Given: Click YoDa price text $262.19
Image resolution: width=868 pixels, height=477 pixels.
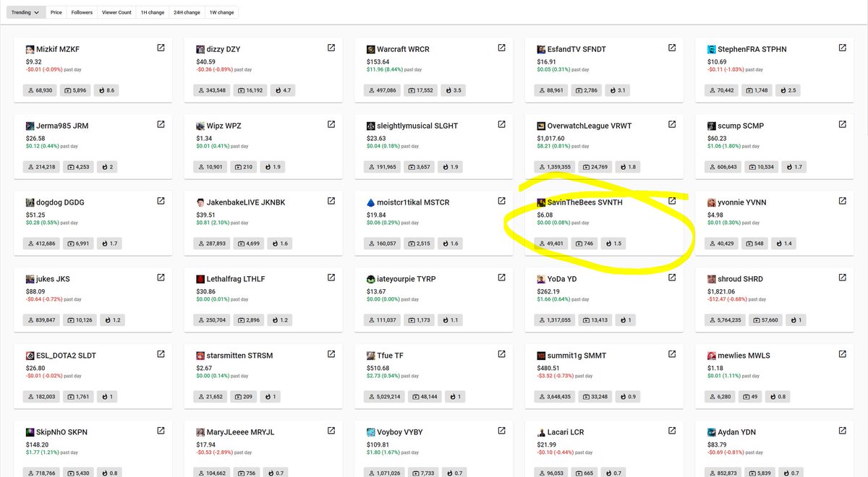Looking at the screenshot, I should (x=549, y=292).
